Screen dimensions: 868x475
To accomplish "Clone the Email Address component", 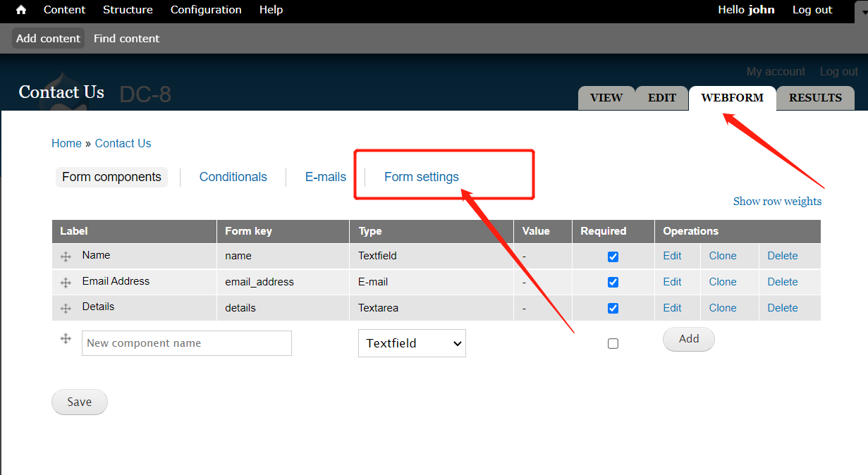I will coord(723,282).
